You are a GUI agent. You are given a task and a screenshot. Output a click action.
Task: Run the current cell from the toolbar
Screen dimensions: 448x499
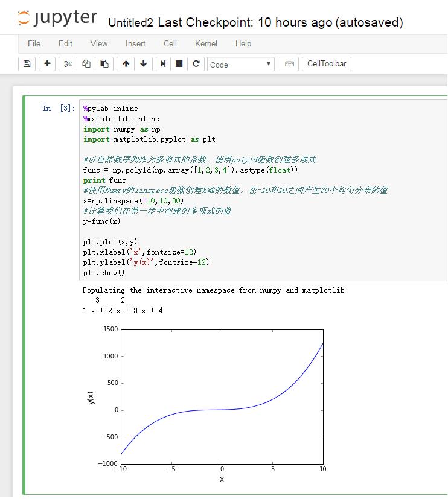pyautogui.click(x=163, y=64)
